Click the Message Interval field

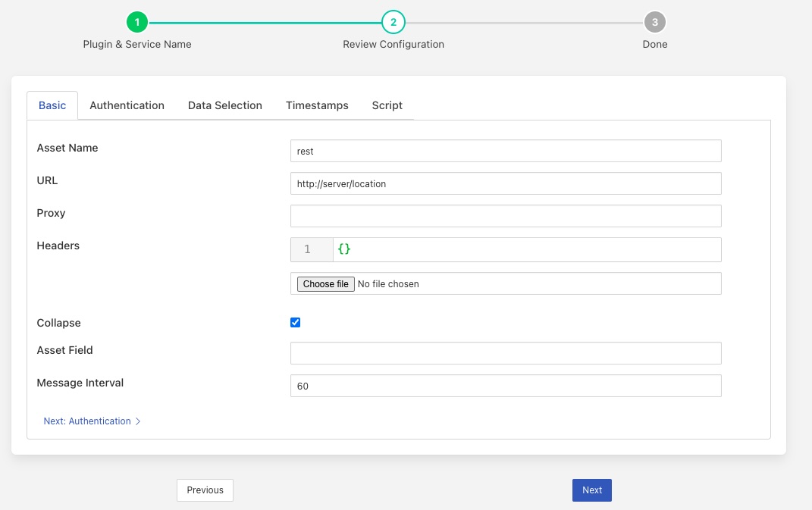click(x=505, y=386)
